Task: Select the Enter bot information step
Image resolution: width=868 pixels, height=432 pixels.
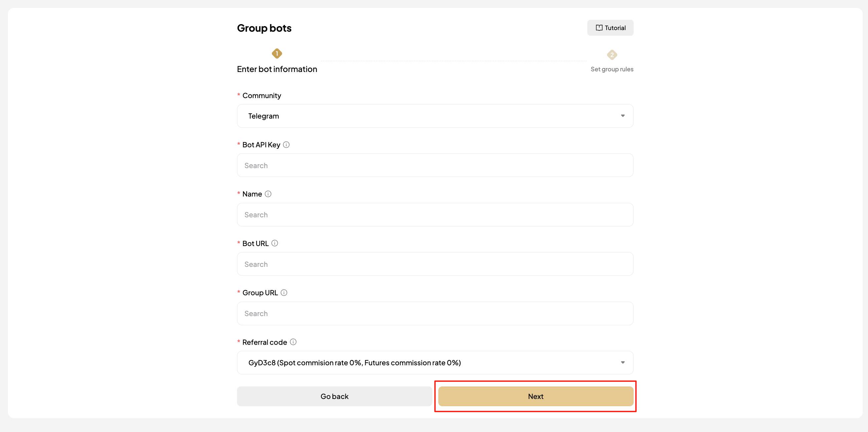Action: tap(277, 69)
